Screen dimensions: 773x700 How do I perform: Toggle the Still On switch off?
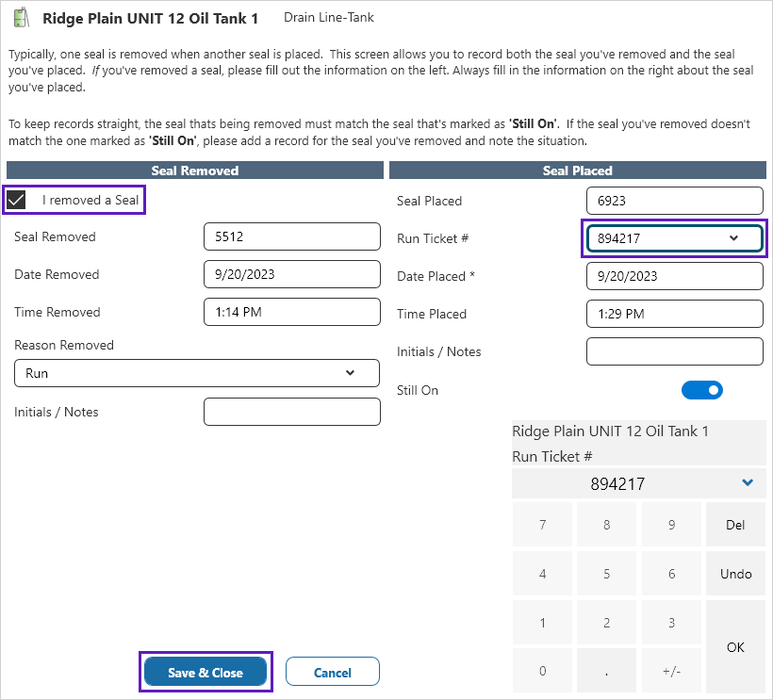(701, 390)
